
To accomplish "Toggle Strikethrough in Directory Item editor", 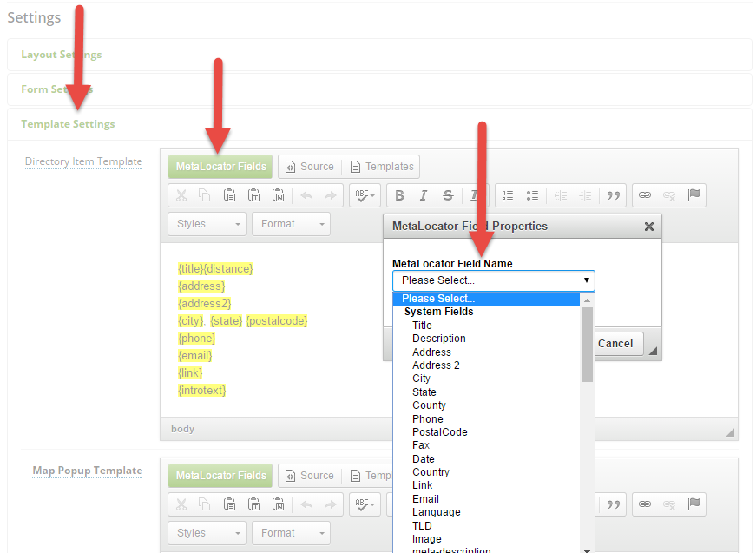I will click(448, 195).
